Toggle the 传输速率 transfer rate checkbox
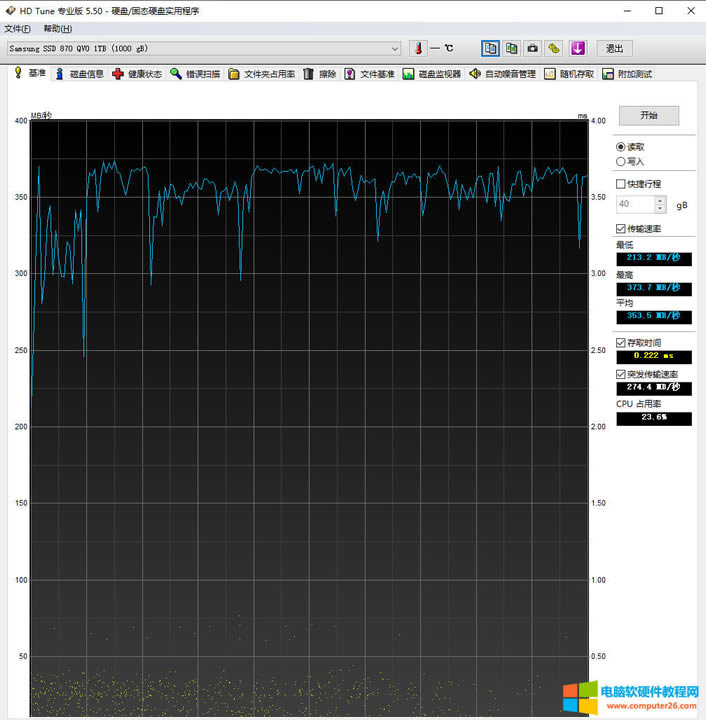Image resolution: width=706 pixels, height=720 pixels. coord(621,229)
